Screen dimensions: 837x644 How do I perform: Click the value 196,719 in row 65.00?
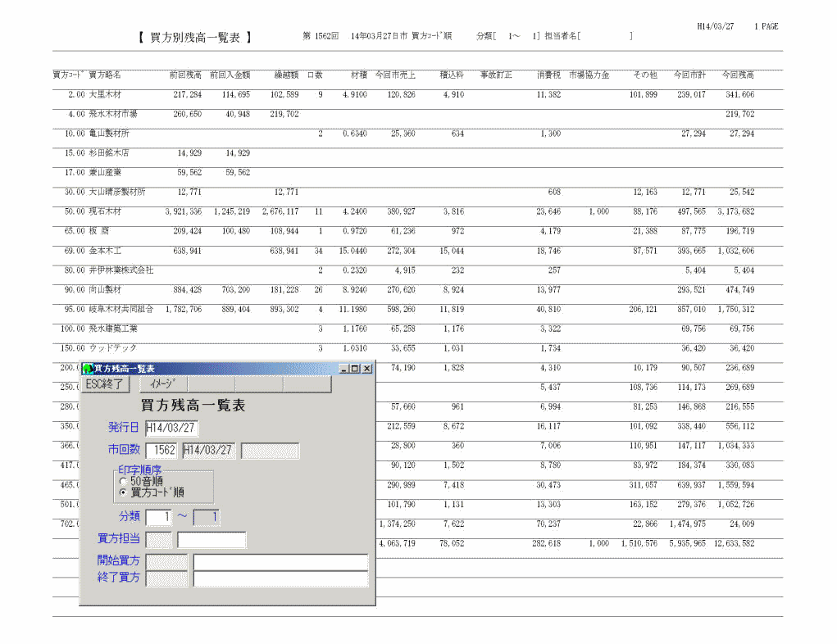(739, 232)
